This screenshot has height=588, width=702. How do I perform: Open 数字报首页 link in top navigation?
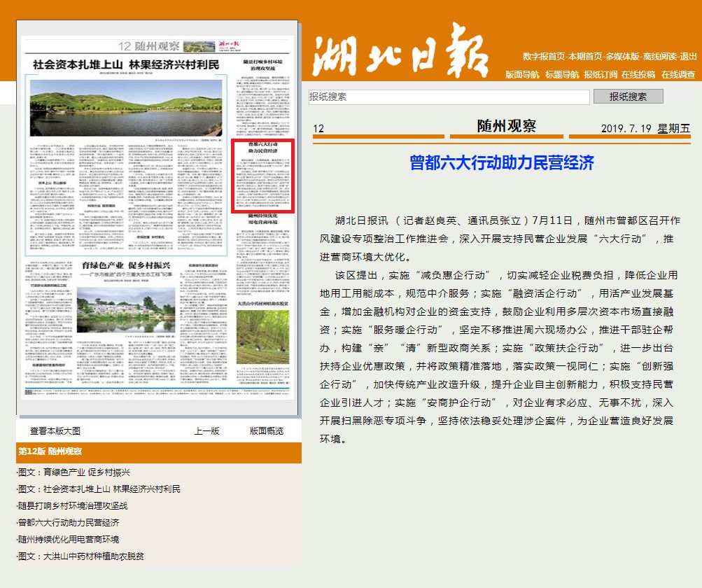point(544,57)
